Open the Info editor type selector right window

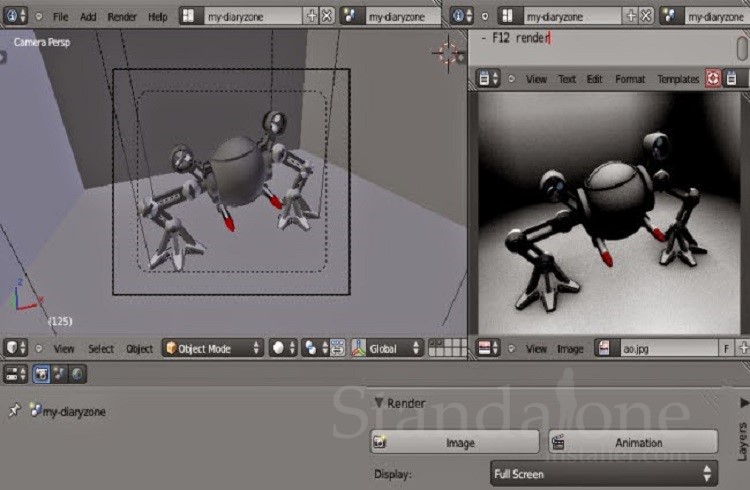(x=462, y=16)
